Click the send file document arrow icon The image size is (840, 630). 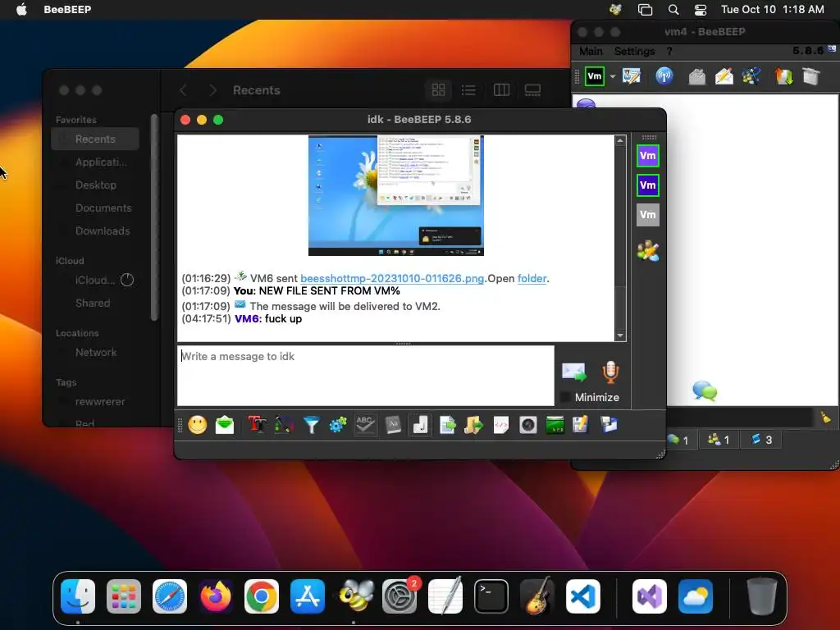(x=447, y=426)
